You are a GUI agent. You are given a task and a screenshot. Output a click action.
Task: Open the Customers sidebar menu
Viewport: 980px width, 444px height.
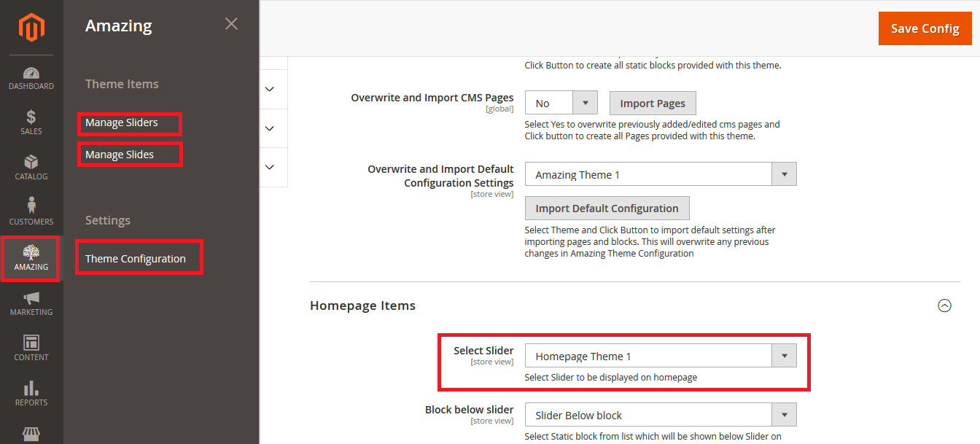tap(31, 213)
